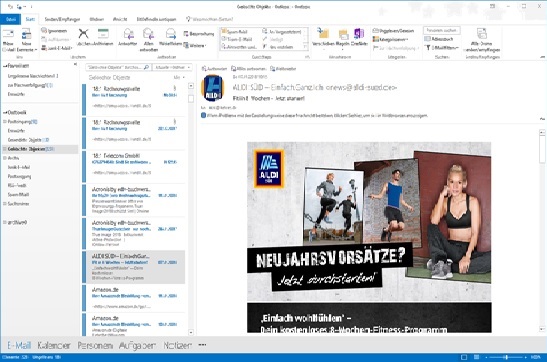Run the An Vorgesetzte(n) quick step

(x=282, y=31)
